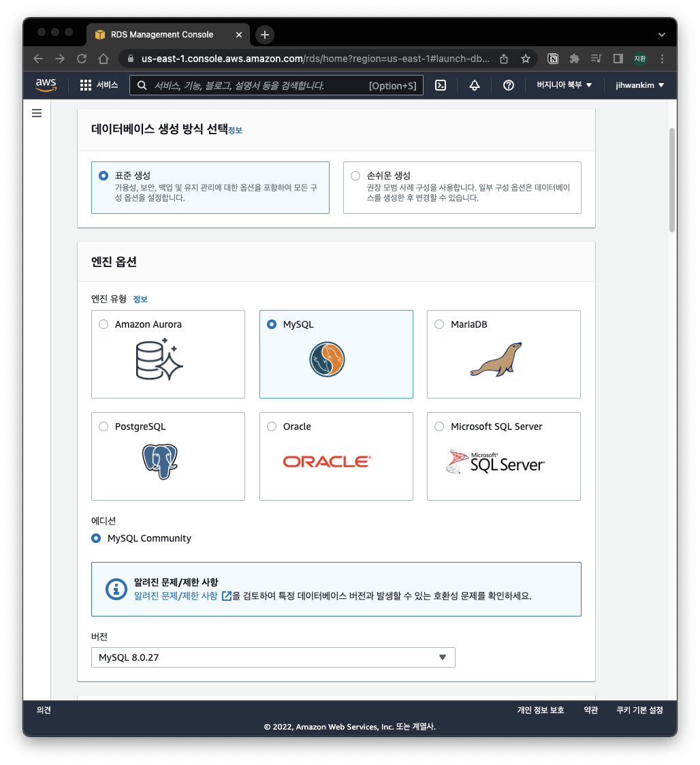Open 개인 정보 보호 footer link
Image resolution: width=700 pixels, height=765 pixels.
541,711
